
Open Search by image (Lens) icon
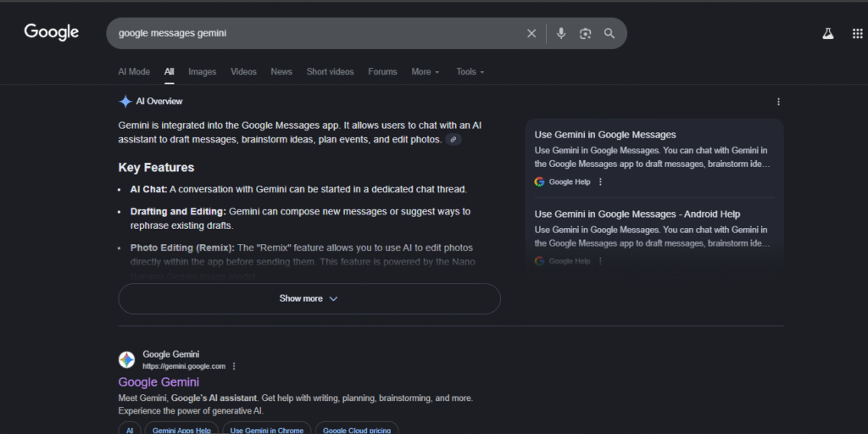tap(585, 33)
